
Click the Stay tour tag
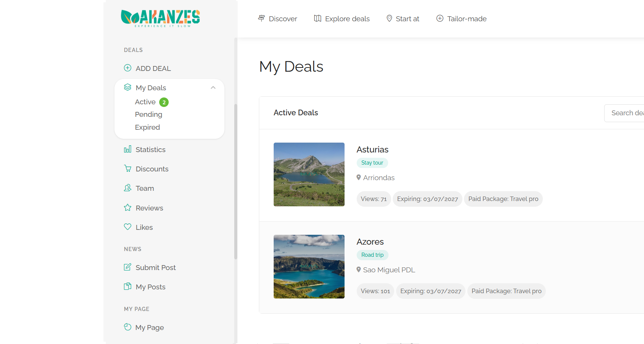pyautogui.click(x=372, y=163)
